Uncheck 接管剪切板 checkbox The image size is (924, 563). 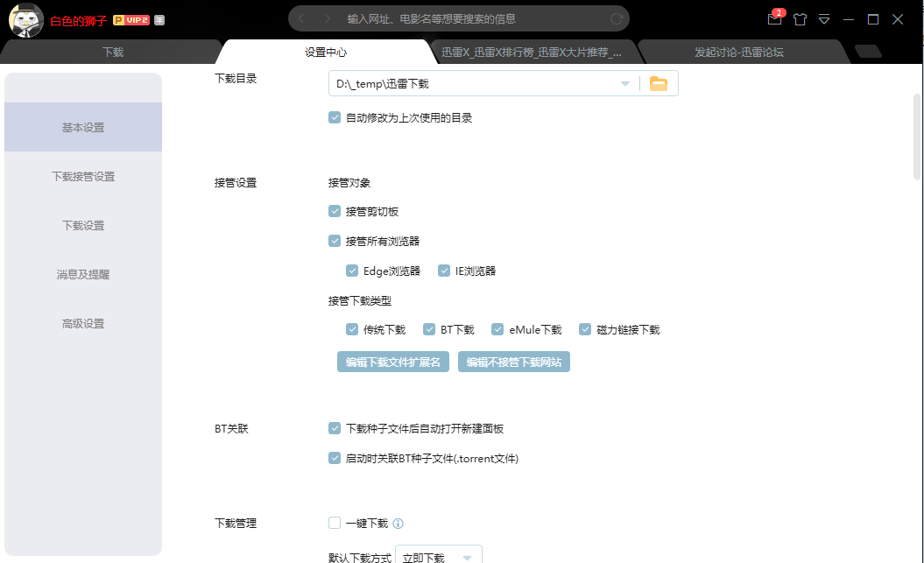click(x=334, y=211)
